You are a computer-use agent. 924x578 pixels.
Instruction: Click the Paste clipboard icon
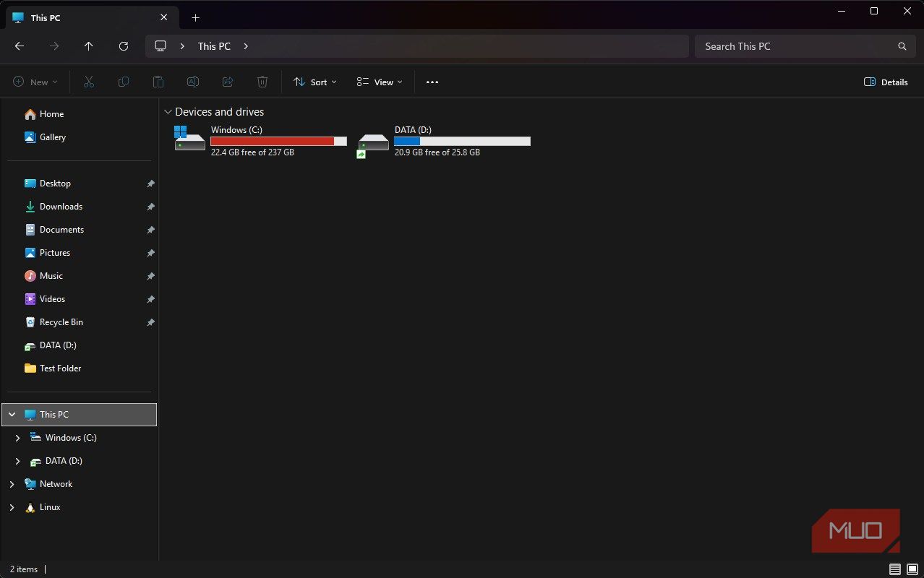[158, 82]
